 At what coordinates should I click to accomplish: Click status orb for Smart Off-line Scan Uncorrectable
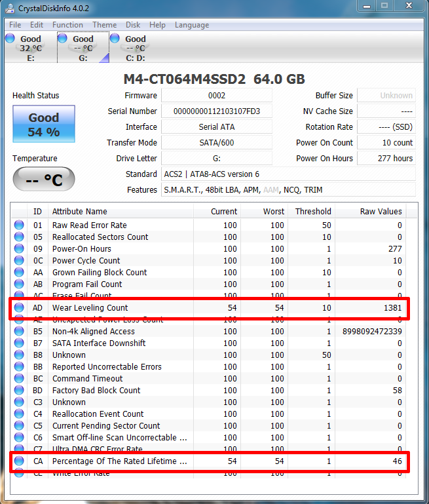[x=19, y=437]
